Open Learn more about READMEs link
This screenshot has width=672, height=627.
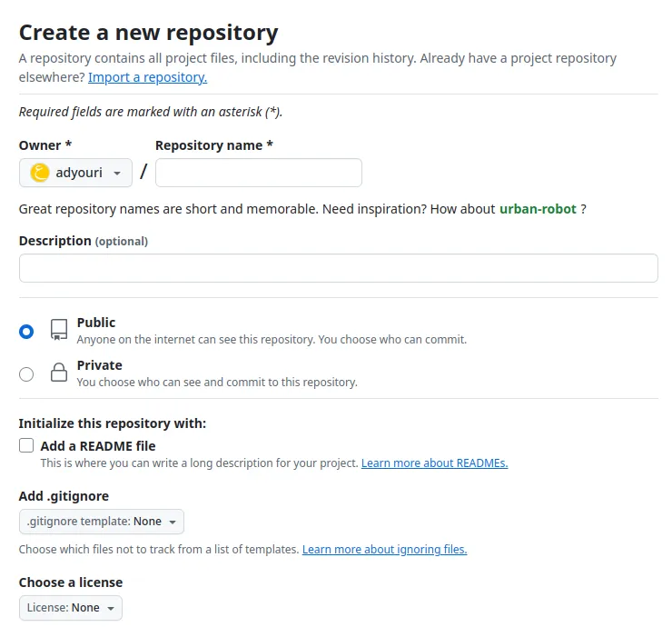point(435,463)
